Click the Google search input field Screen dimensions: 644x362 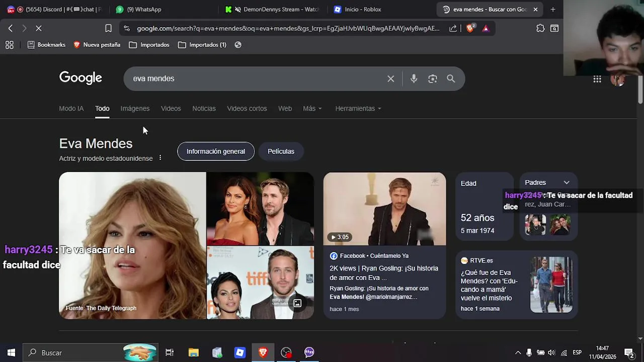click(257, 78)
